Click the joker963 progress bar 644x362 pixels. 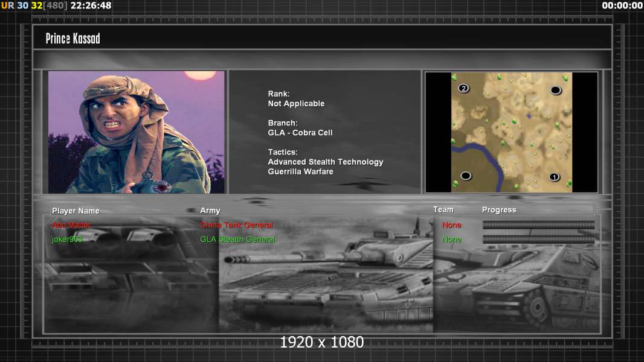[538, 239]
